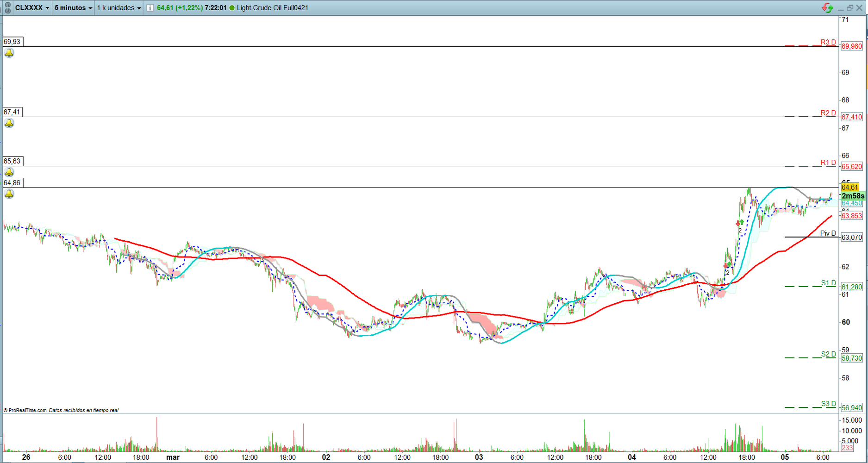Click the alert bell under 64,86

(x=9, y=194)
